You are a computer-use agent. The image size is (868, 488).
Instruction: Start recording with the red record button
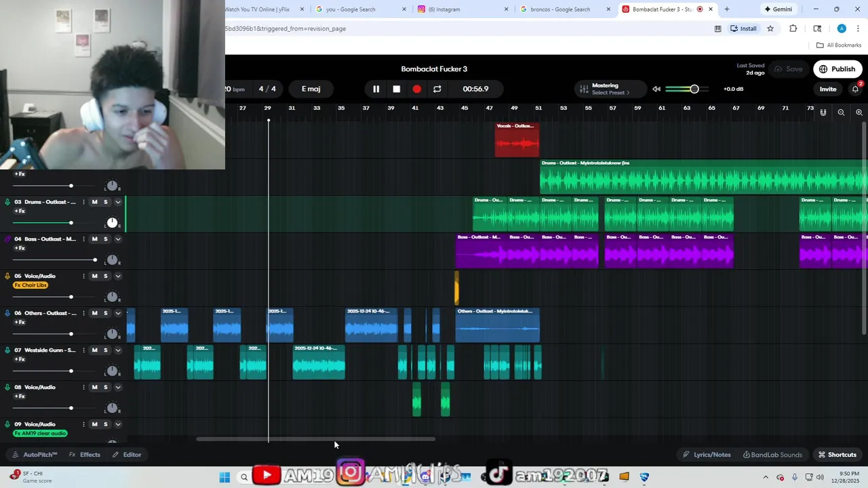click(x=417, y=89)
